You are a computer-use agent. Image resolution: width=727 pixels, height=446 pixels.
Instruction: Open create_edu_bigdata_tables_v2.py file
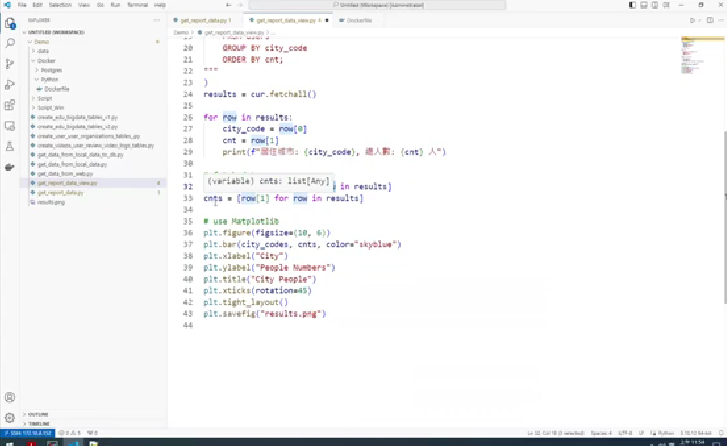77,127
